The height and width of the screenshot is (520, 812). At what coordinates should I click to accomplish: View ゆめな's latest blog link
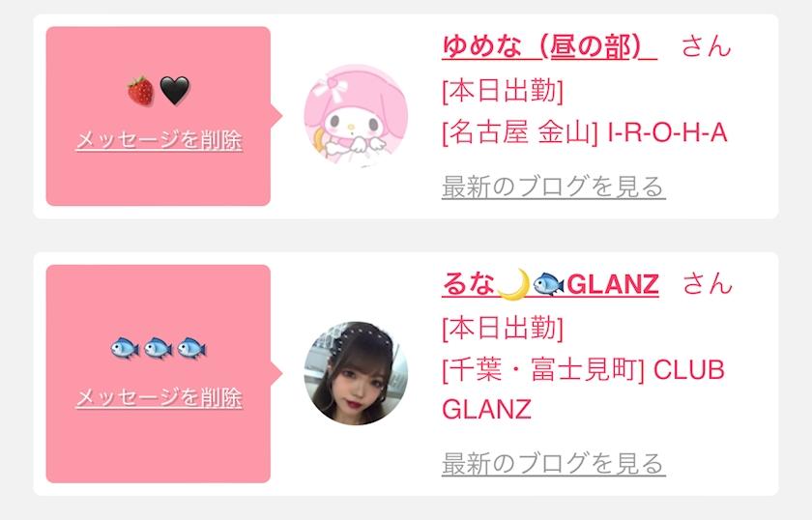[x=554, y=187]
